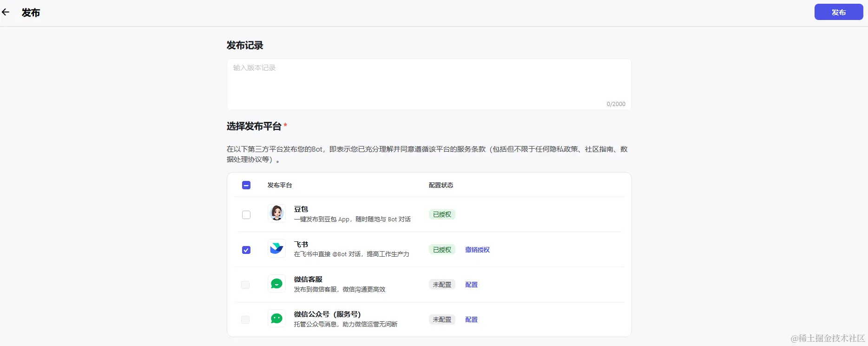This screenshot has height=346, width=868.
Task: Focus the 输入版本记录 text area
Action: click(x=429, y=84)
